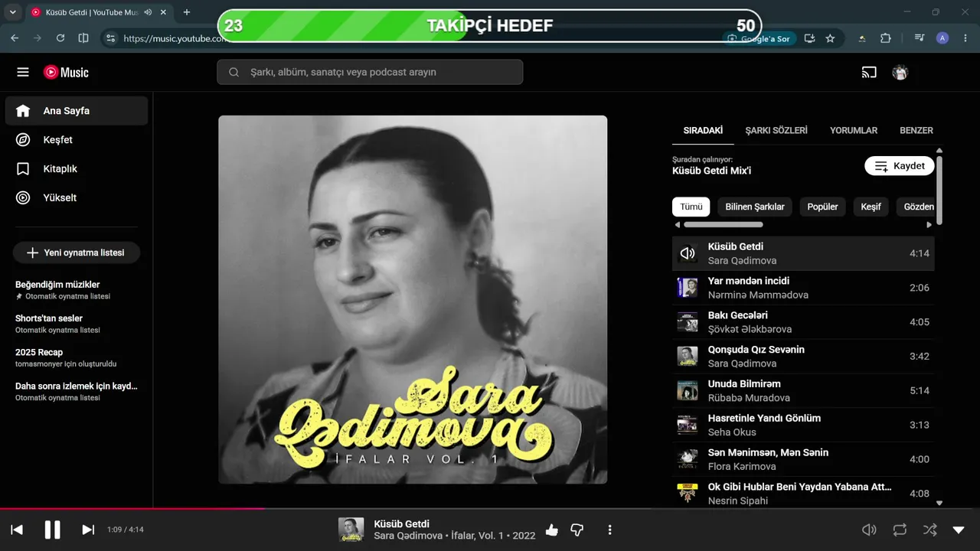Go to Ana Sayfa home in sidebar
The image size is (980, 551).
(77, 110)
